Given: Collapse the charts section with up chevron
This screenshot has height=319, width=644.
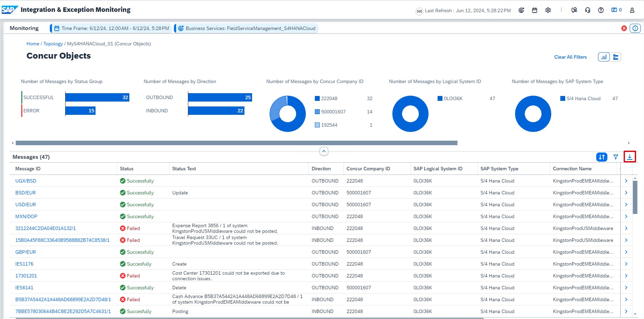Looking at the screenshot, I should click(324, 151).
